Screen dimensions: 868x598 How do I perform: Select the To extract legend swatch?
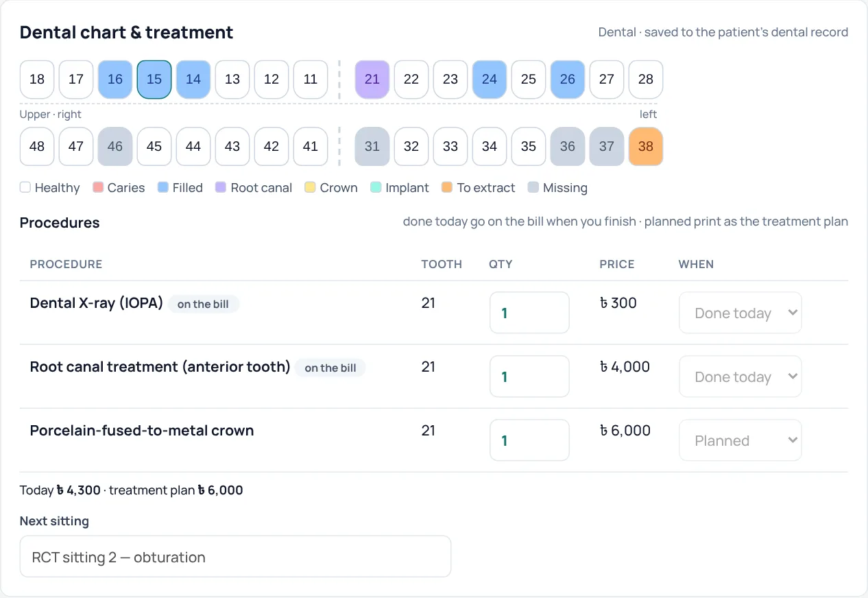pyautogui.click(x=447, y=187)
